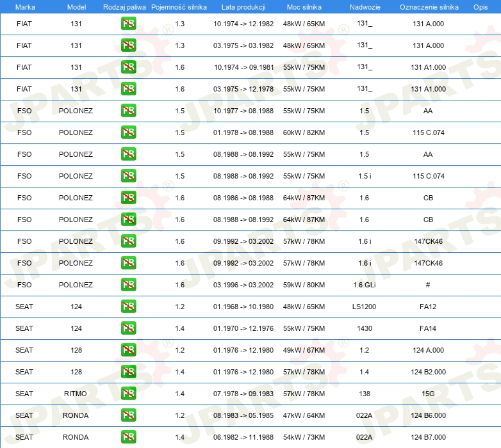This screenshot has height=448, width=501.
Task: Click fuel icon in POLONEZ 08.1986 -> 08.1988 row
Action: click(x=128, y=198)
